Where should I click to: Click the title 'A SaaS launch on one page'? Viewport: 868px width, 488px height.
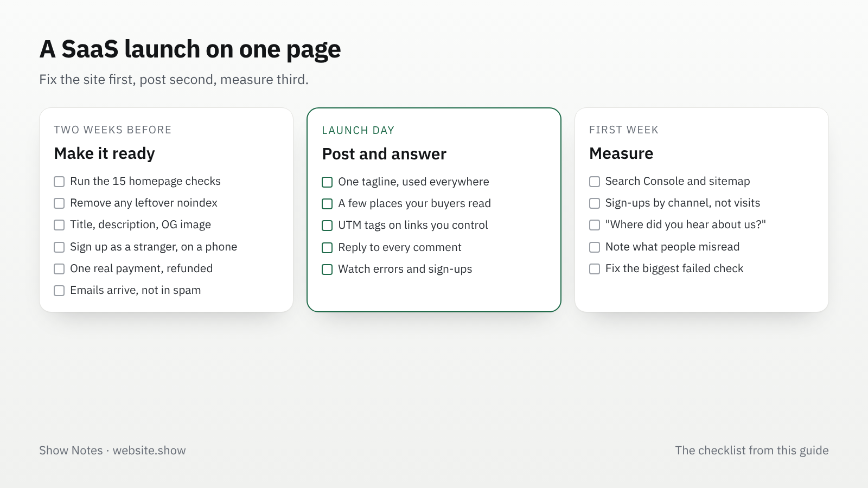(190, 49)
